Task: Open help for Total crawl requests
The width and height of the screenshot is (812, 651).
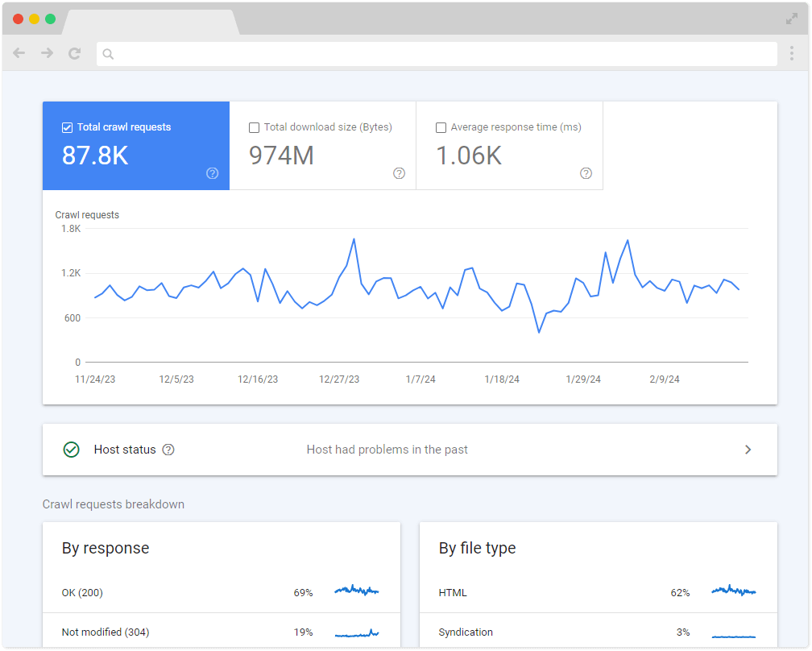Action: pyautogui.click(x=213, y=173)
